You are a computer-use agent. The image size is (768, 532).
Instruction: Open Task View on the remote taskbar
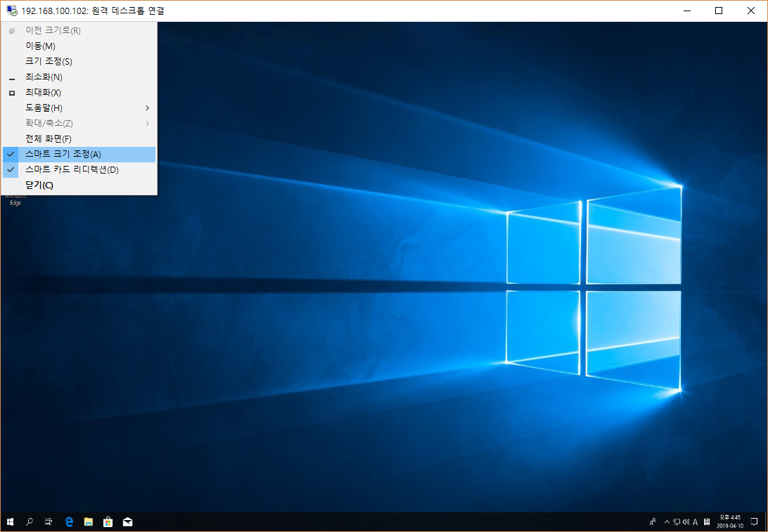(x=49, y=521)
